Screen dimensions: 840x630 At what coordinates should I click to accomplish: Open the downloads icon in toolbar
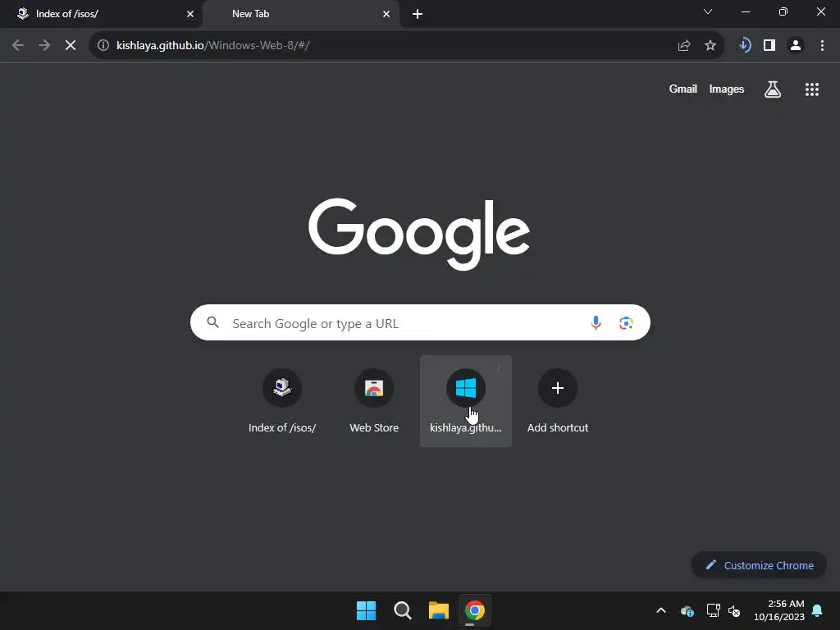coord(744,46)
